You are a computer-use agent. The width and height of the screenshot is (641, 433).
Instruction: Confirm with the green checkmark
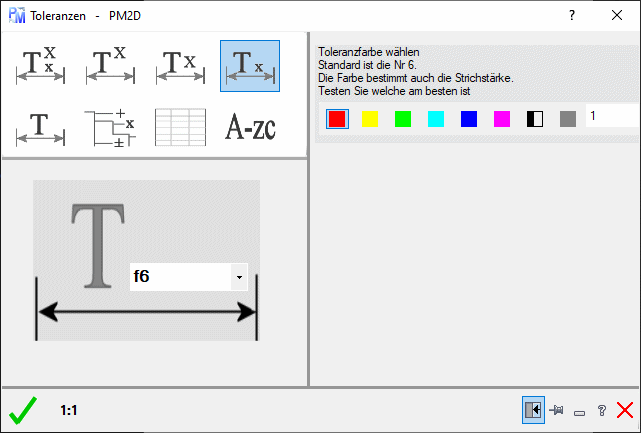pos(22,409)
